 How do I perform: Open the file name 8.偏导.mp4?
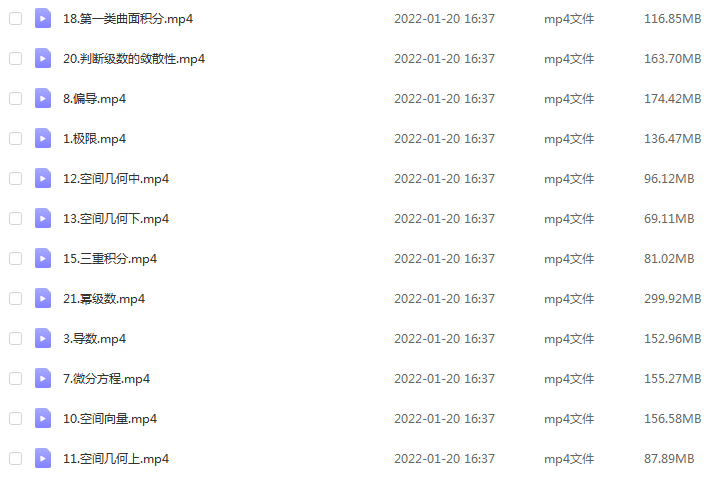(95, 99)
